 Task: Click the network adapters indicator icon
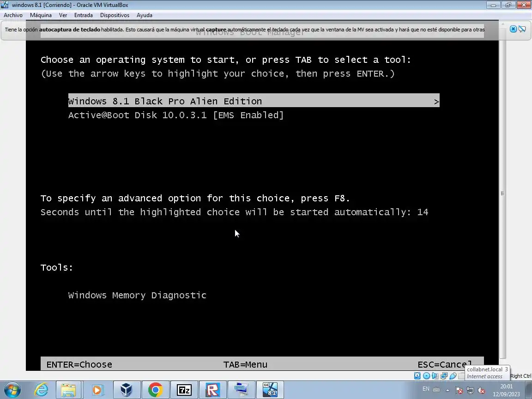click(444, 375)
